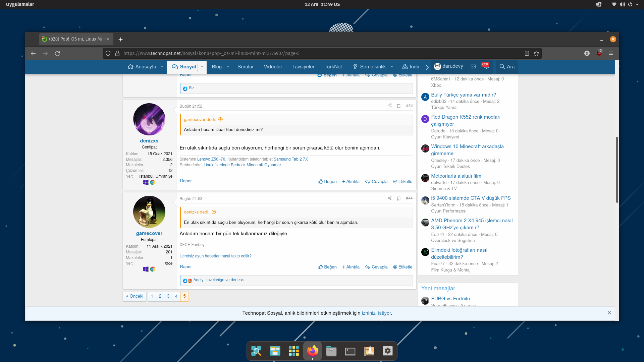The height and width of the screenshot is (362, 644).
Task: Click the browser page's vertical scrollbar
Action: tap(617, 170)
